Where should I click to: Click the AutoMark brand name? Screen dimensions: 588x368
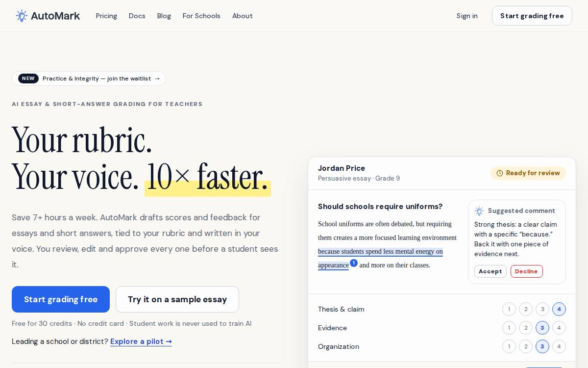pos(55,16)
